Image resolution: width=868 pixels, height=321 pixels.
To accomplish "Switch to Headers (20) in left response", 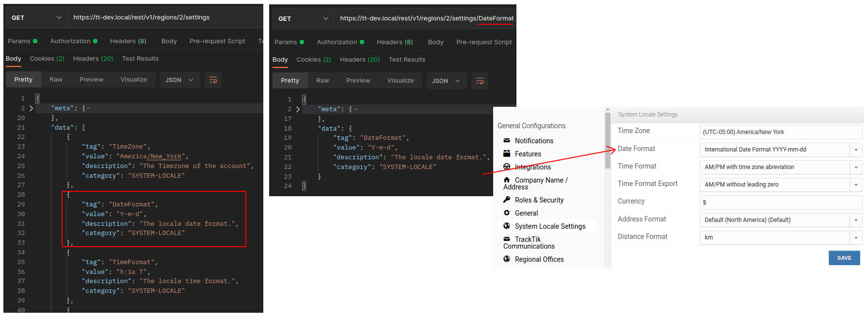I will 93,59.
